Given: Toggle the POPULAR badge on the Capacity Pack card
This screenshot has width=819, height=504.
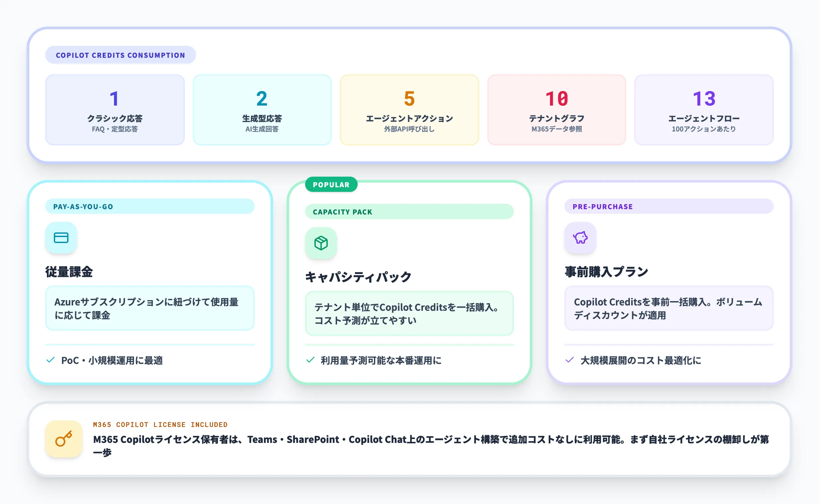Looking at the screenshot, I should pyautogui.click(x=331, y=184).
